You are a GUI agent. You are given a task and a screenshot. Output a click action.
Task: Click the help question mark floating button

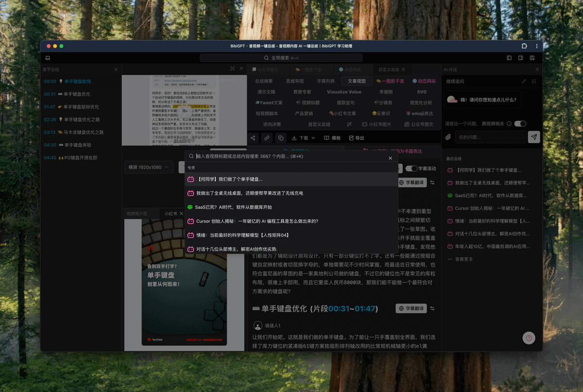[529, 338]
